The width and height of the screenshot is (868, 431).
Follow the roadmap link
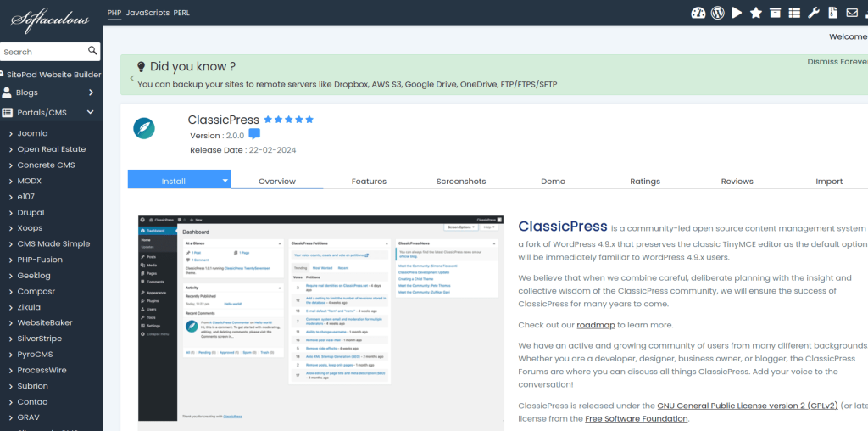[596, 325]
